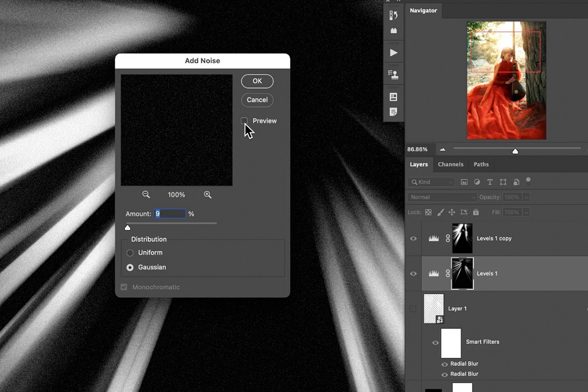Open the Clone Source stamp icon
This screenshot has width=588, height=392.
click(x=393, y=74)
